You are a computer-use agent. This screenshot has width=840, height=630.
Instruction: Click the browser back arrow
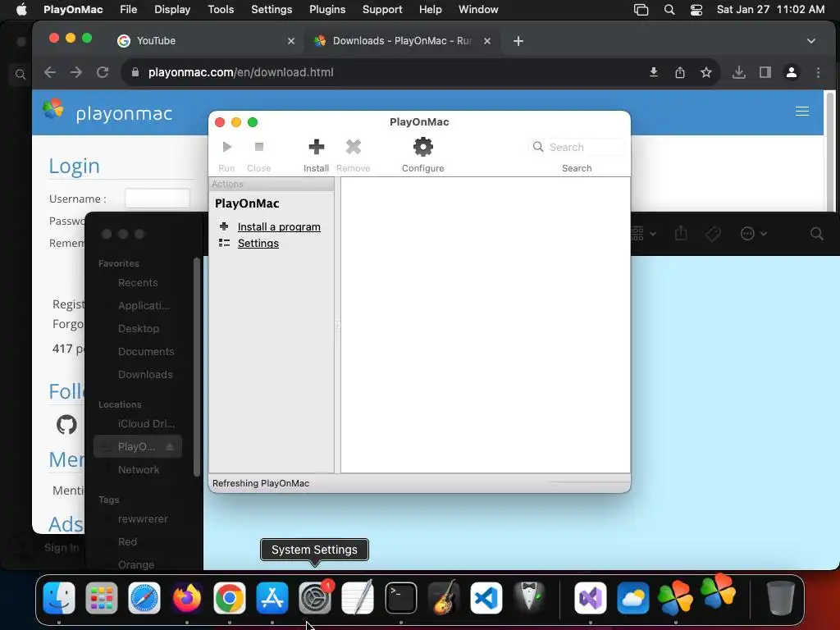pyautogui.click(x=50, y=72)
